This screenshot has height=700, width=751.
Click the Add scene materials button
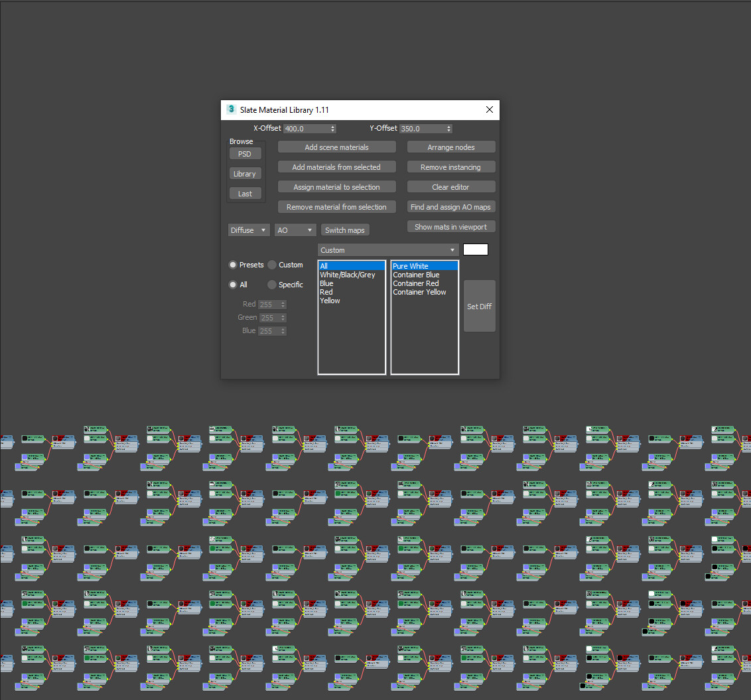pyautogui.click(x=336, y=147)
